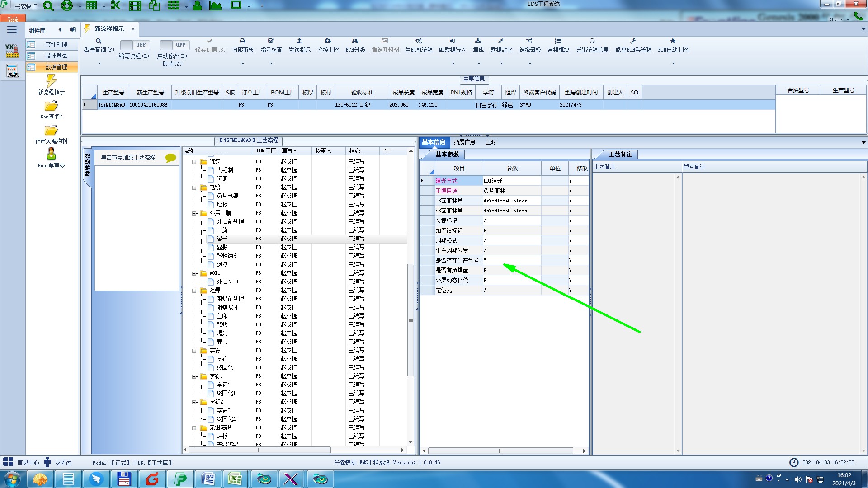Open dropdown arrow under 选择母板
This screenshot has width=868, height=488.
tap(530, 64)
